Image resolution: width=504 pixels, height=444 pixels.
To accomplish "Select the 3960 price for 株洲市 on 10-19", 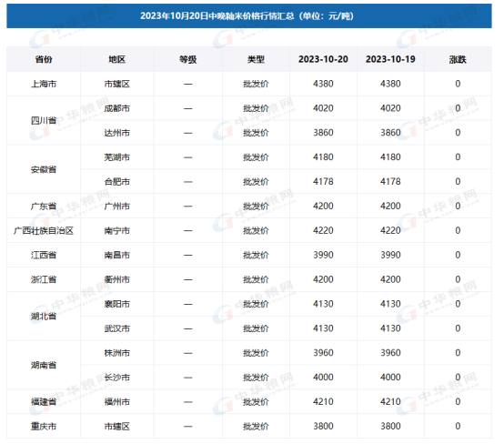I will (390, 353).
